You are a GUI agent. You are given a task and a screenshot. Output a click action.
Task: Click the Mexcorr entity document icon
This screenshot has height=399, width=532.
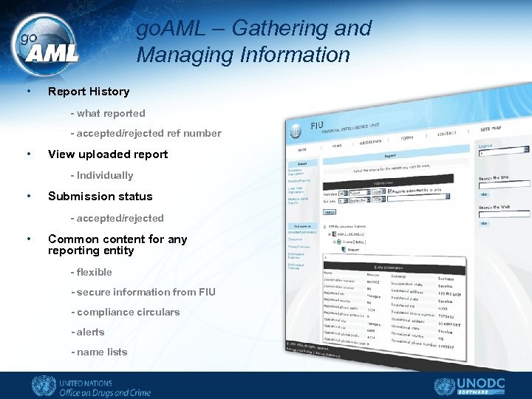(344, 250)
